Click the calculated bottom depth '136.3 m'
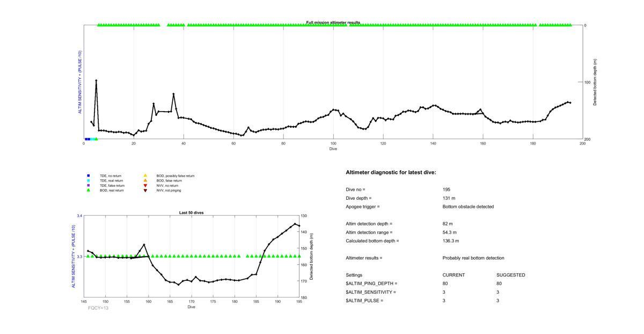Screen dimensions: 644x334 (x=451, y=241)
